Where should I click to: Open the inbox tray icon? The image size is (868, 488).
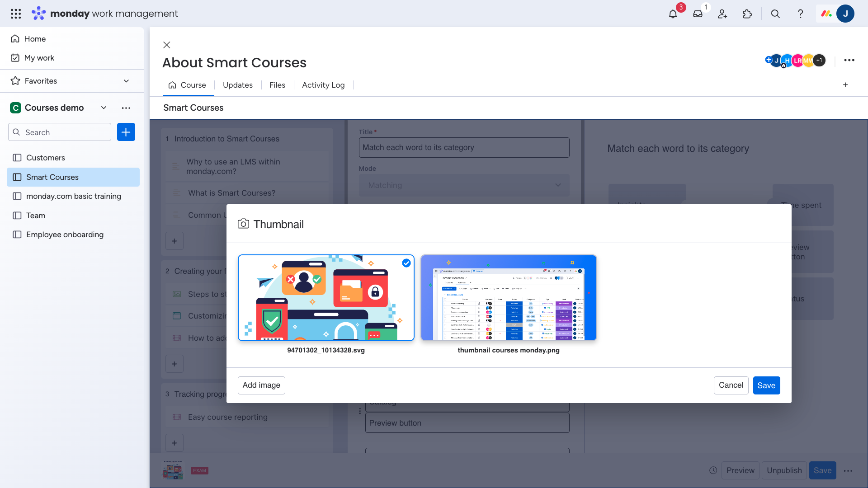coord(698,14)
